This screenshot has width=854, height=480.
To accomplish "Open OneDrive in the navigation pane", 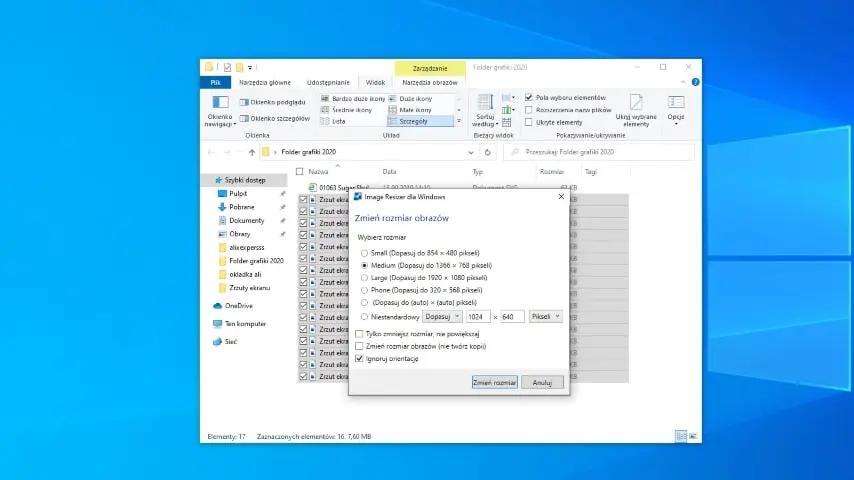I will click(x=238, y=305).
